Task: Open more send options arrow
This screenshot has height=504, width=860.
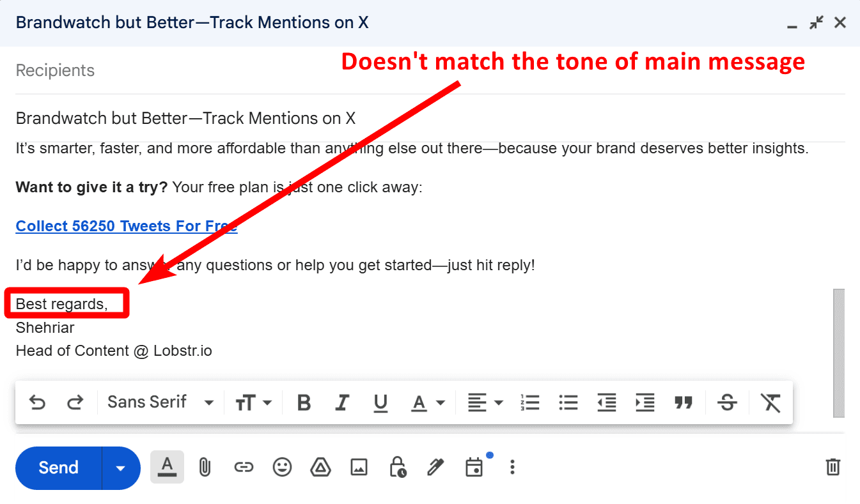Action: point(121,468)
